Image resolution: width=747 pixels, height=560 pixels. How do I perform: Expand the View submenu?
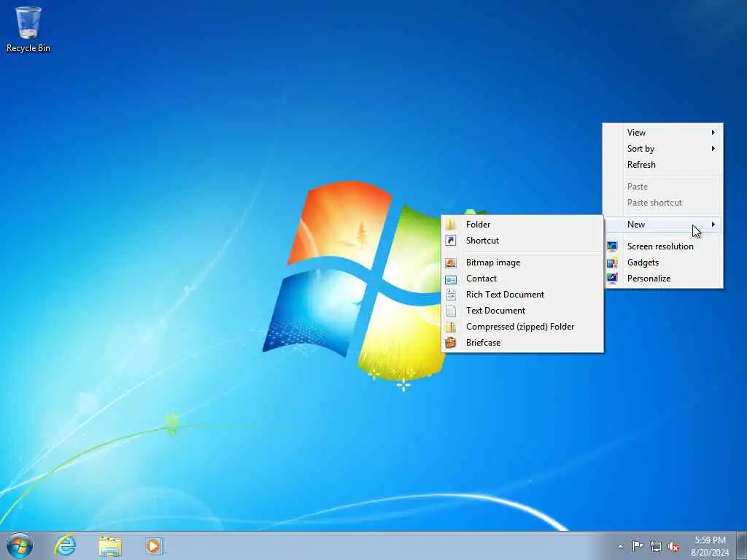point(662,133)
